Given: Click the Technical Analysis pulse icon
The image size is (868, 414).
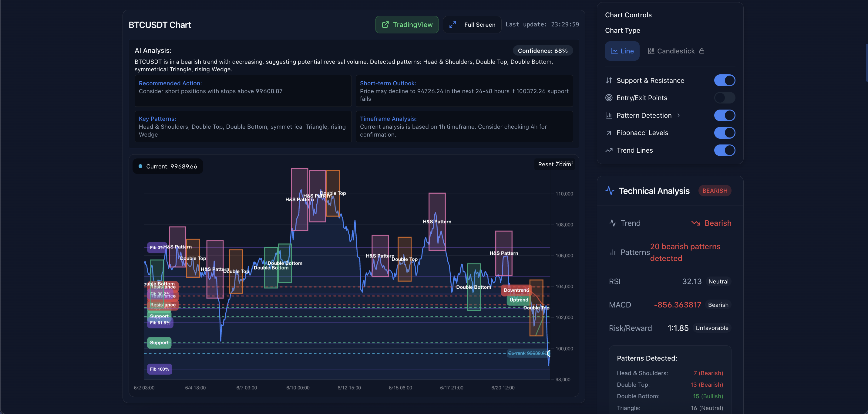Looking at the screenshot, I should [x=610, y=191].
